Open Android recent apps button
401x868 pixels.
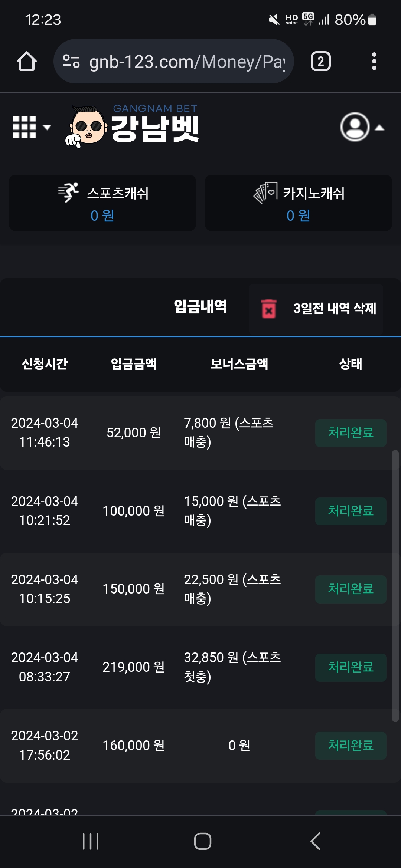(91, 841)
